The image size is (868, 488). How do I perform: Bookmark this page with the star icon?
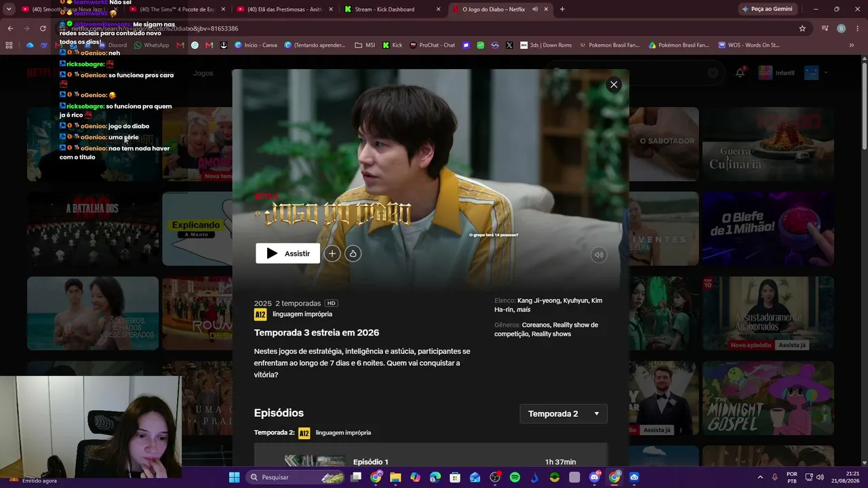(802, 28)
